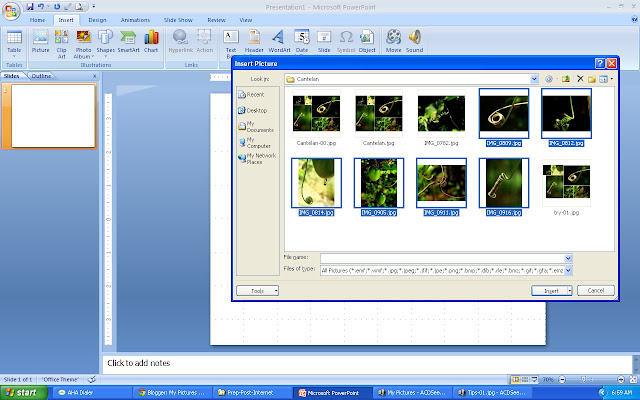Click the Windows start button
The height and width of the screenshot is (400, 640).
click(x=24, y=393)
